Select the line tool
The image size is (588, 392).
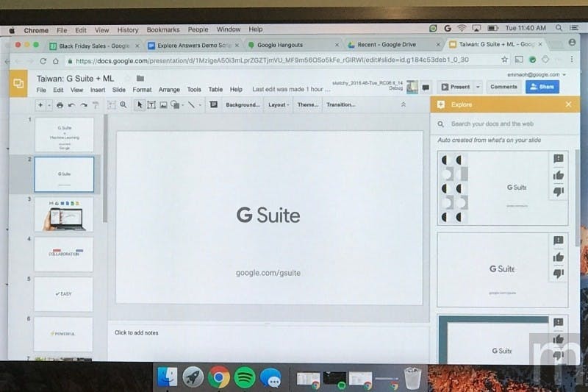(191, 105)
